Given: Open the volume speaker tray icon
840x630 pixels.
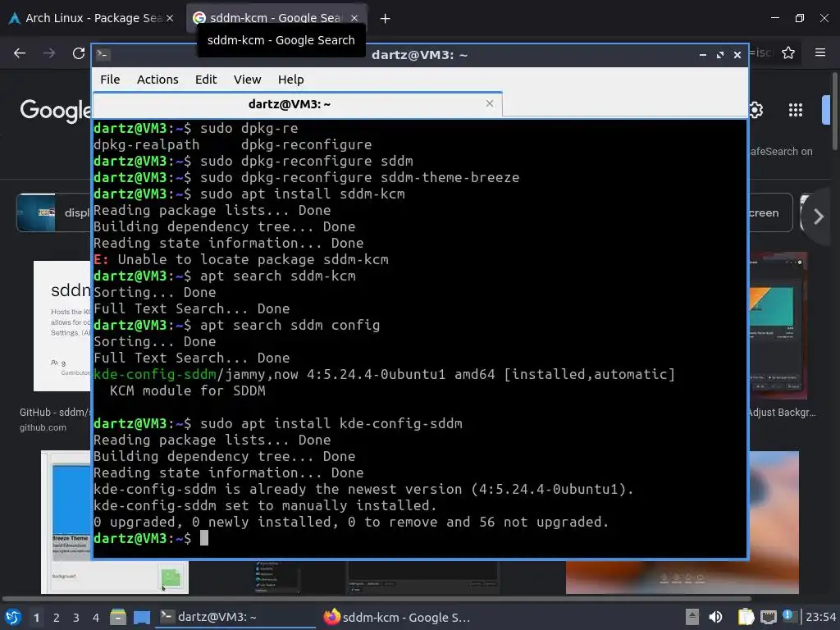Looking at the screenshot, I should tap(715, 617).
